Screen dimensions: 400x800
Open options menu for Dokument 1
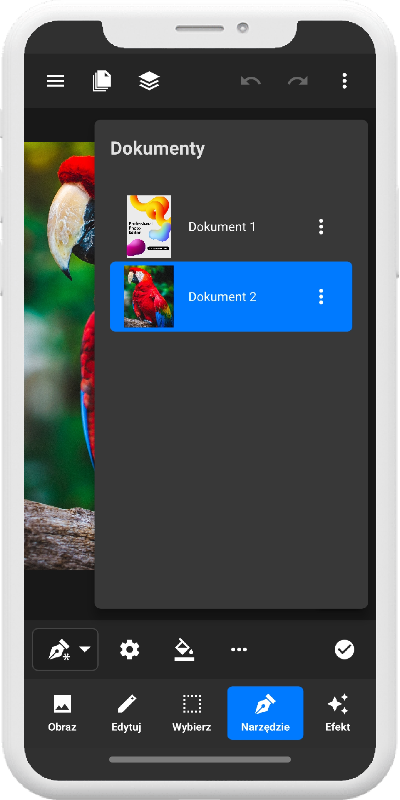coord(321,227)
